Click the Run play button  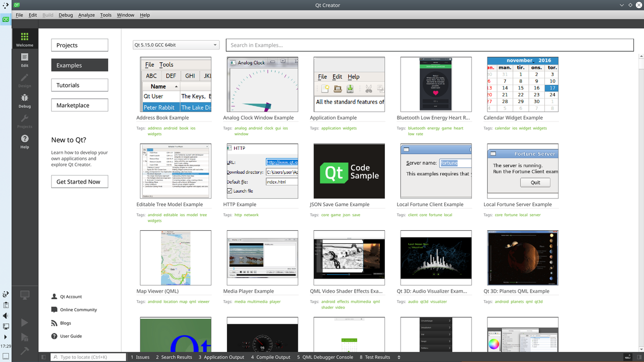tap(24, 323)
